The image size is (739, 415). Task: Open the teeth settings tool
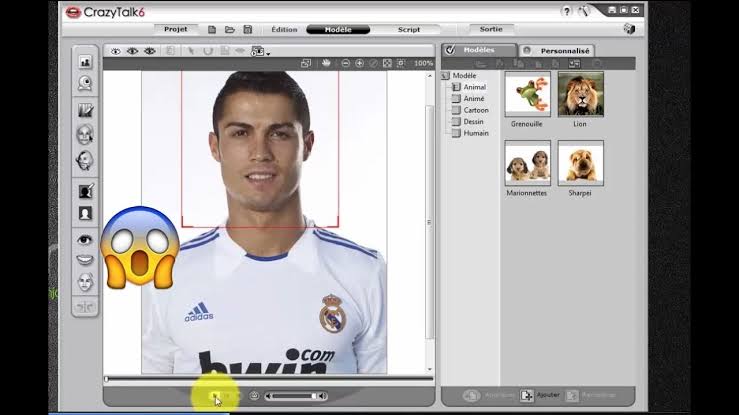pos(85,260)
